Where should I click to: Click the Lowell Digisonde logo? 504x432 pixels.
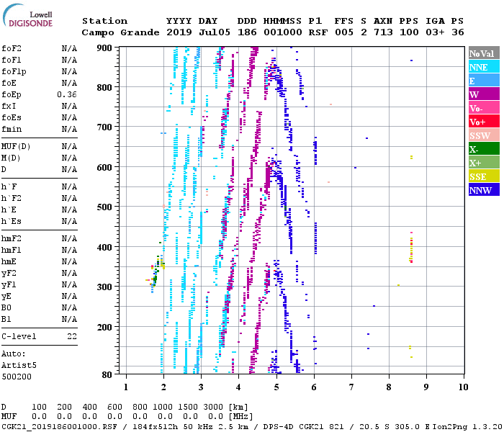click(27, 15)
